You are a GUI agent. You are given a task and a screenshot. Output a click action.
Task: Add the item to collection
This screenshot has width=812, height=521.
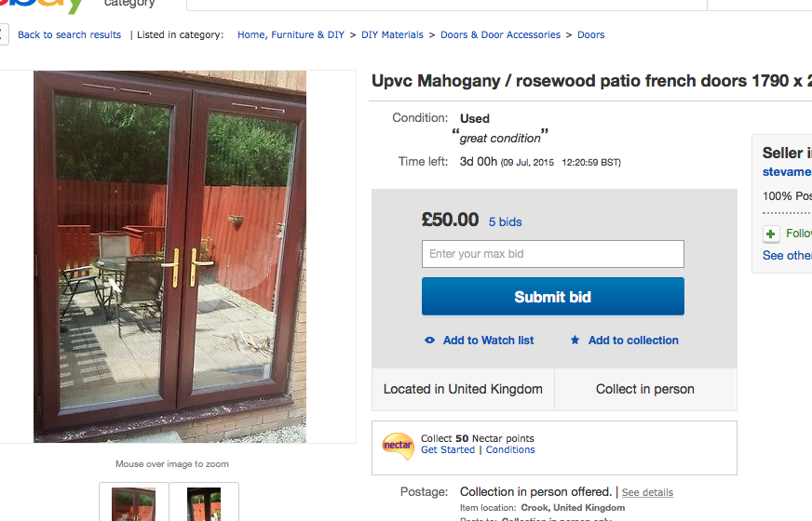point(633,341)
